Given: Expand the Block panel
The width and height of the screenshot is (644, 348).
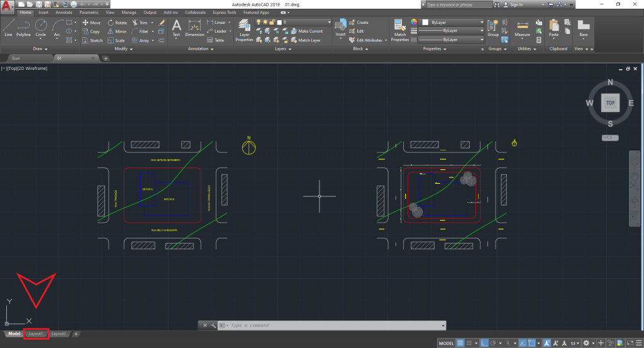Looking at the screenshot, I should click(x=360, y=49).
